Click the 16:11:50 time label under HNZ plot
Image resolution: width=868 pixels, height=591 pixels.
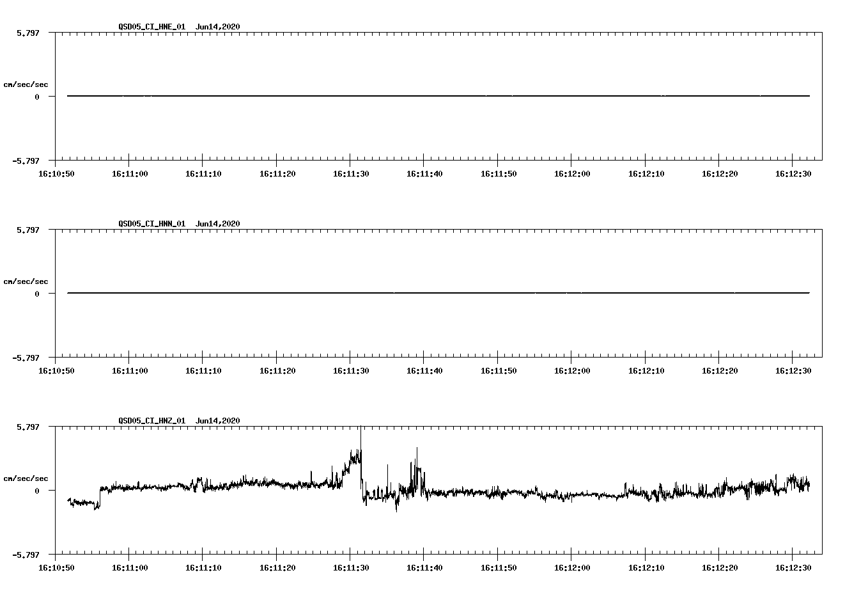coord(499,567)
